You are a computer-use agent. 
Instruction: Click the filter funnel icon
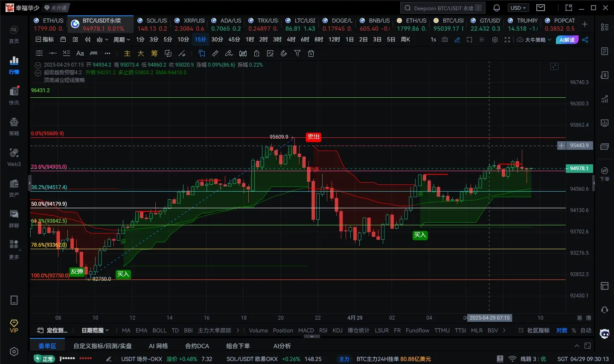coord(297,53)
